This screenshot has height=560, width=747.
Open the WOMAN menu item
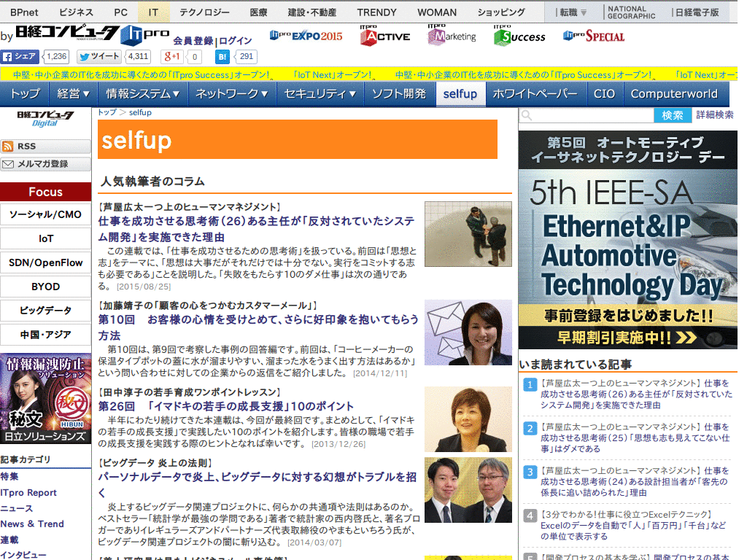click(x=436, y=12)
